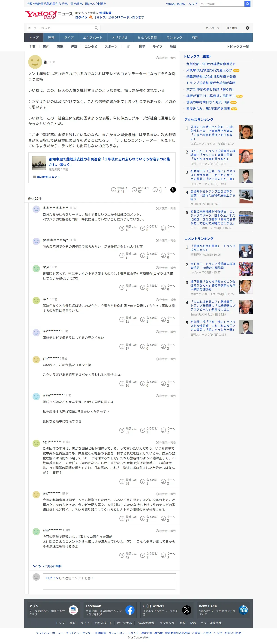Click the 共感した icon on マメ reply
The height and width of the screenshot is (644, 277).
click(x=122, y=287)
